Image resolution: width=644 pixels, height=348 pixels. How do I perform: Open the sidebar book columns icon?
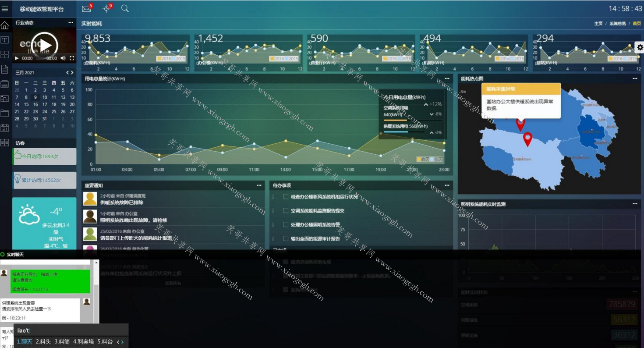tap(5, 142)
